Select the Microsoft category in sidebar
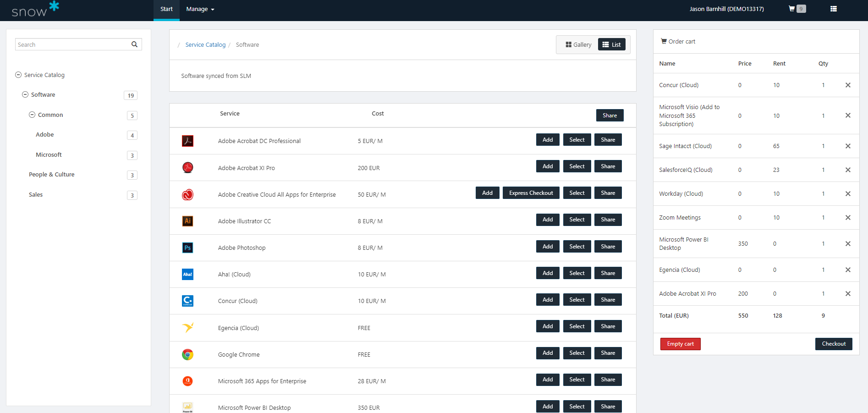868x413 pixels. (49, 154)
